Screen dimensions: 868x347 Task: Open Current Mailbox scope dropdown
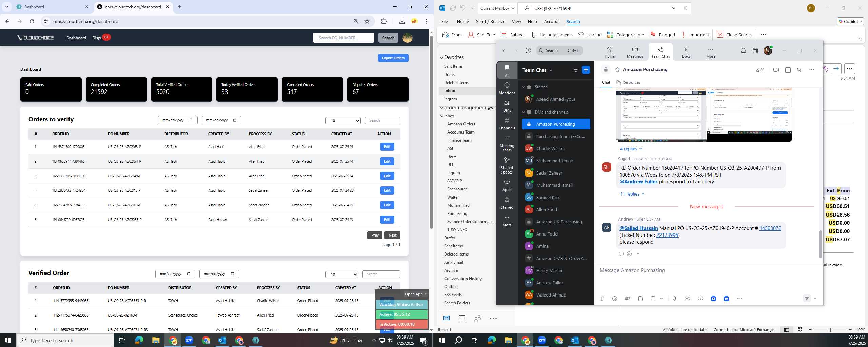[497, 8]
